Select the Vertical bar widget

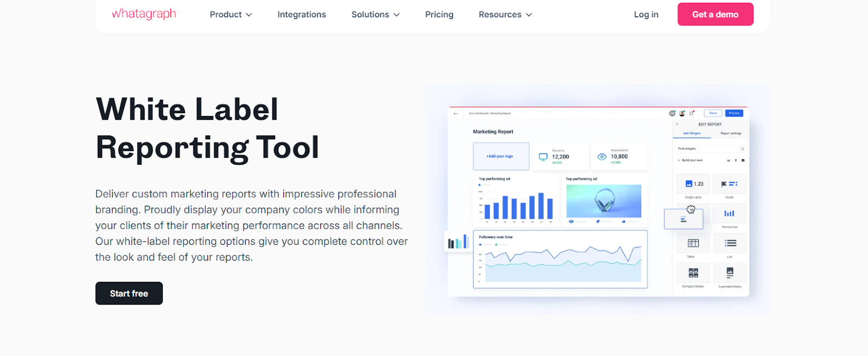(729, 213)
